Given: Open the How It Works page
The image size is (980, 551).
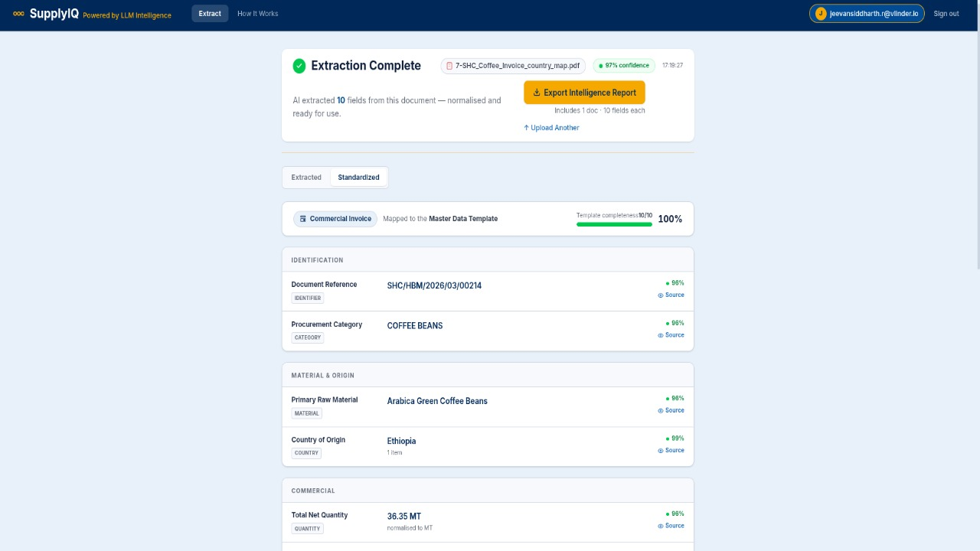Looking at the screenshot, I should [258, 14].
